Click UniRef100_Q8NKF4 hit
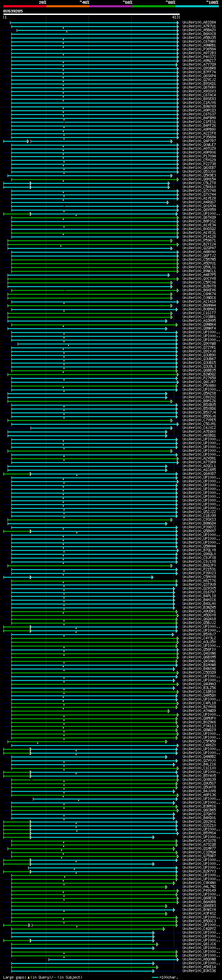Viewport: 222px width, 980px height. click(x=199, y=328)
